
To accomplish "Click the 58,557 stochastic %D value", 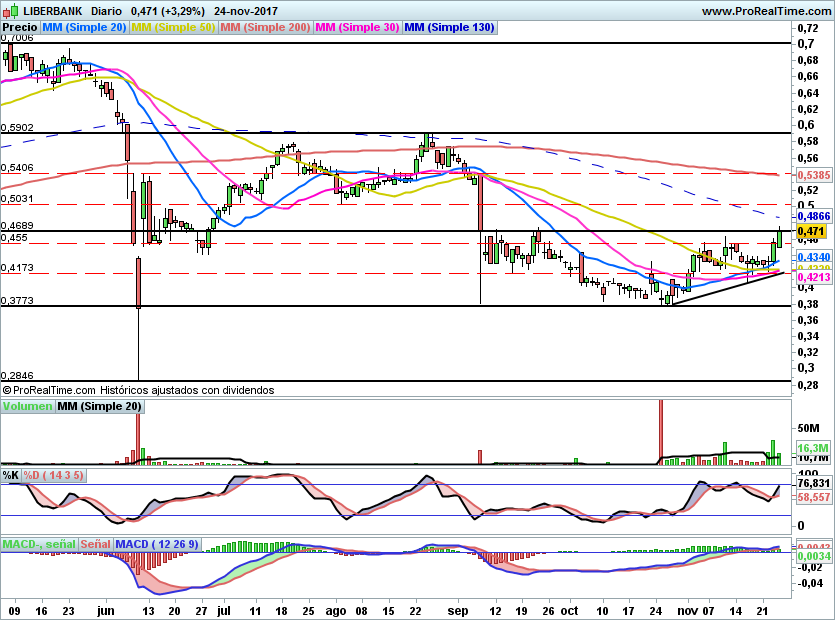I will (x=814, y=497).
